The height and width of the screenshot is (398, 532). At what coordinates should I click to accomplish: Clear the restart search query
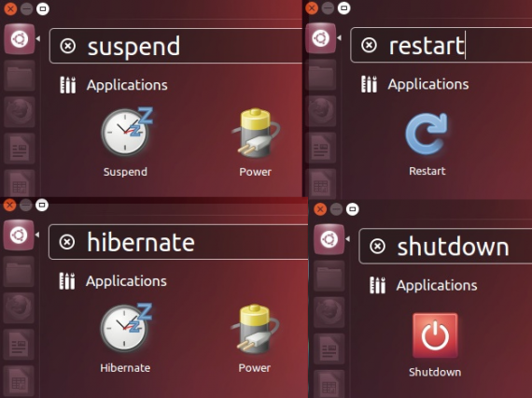coord(370,45)
